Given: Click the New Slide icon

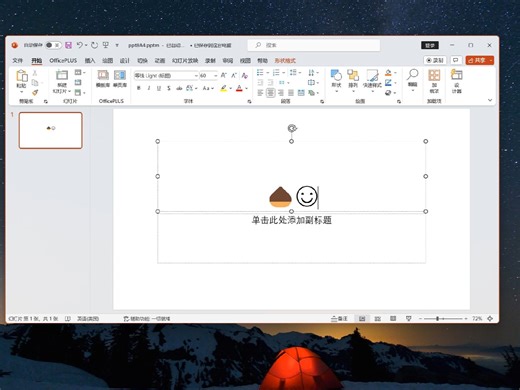Looking at the screenshot, I should tap(62, 75).
